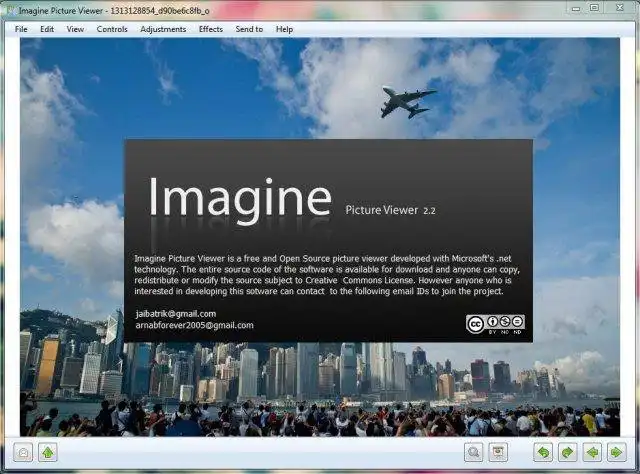The height and width of the screenshot is (474, 640).
Task: Go to previous image with left arrow
Action: [x=592, y=452]
